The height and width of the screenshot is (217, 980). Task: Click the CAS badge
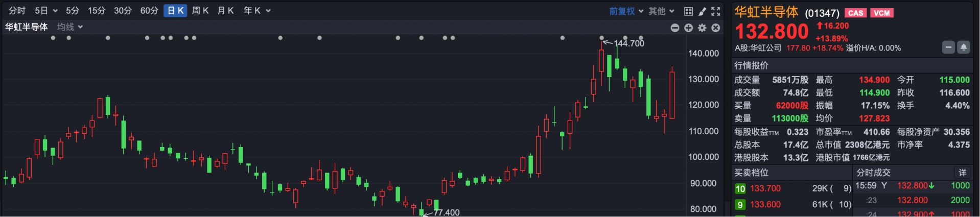click(855, 13)
